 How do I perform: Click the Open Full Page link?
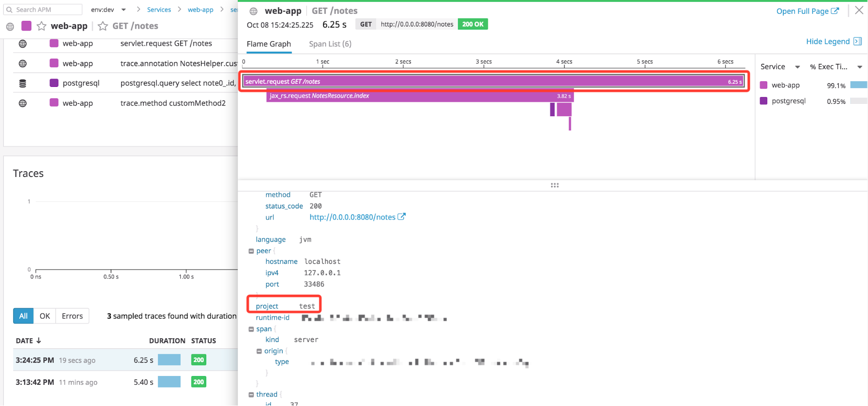point(808,11)
